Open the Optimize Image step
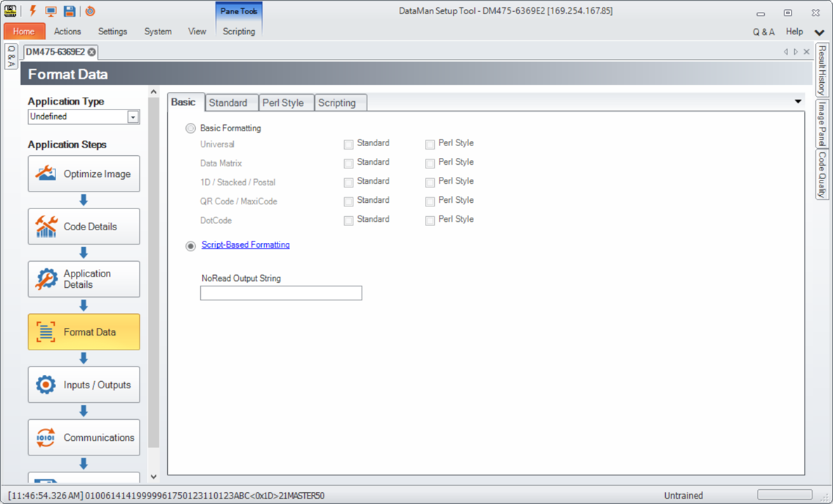The width and height of the screenshot is (833, 504). pyautogui.click(x=84, y=174)
